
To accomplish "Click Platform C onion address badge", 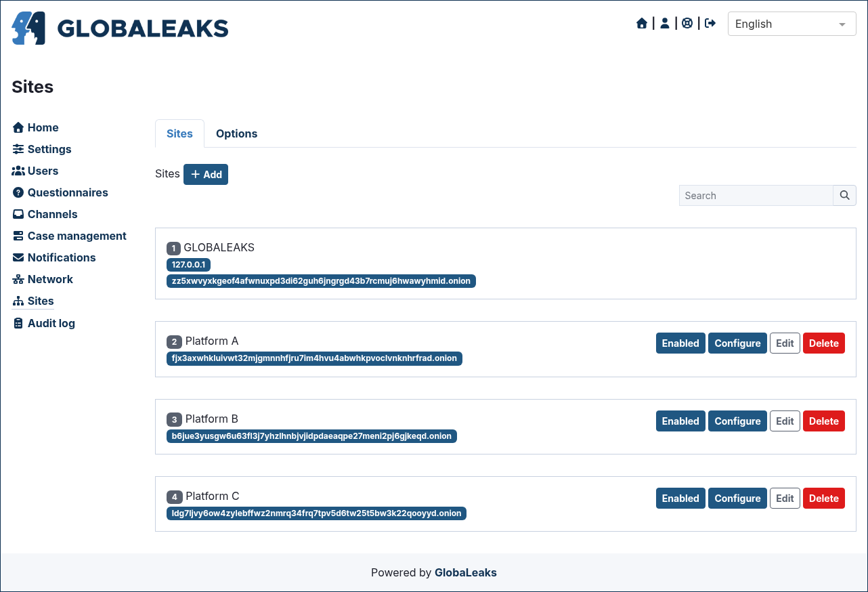I will (x=316, y=513).
